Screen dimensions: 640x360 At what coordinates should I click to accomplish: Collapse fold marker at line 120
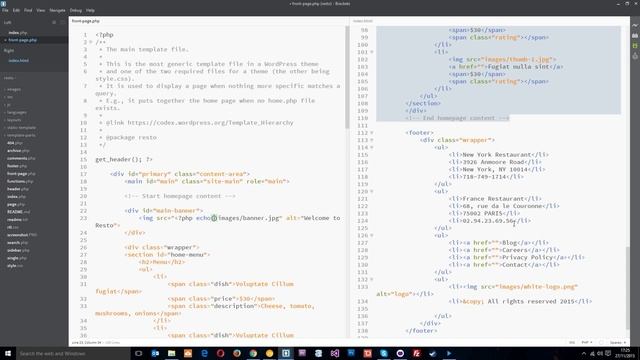371,191
